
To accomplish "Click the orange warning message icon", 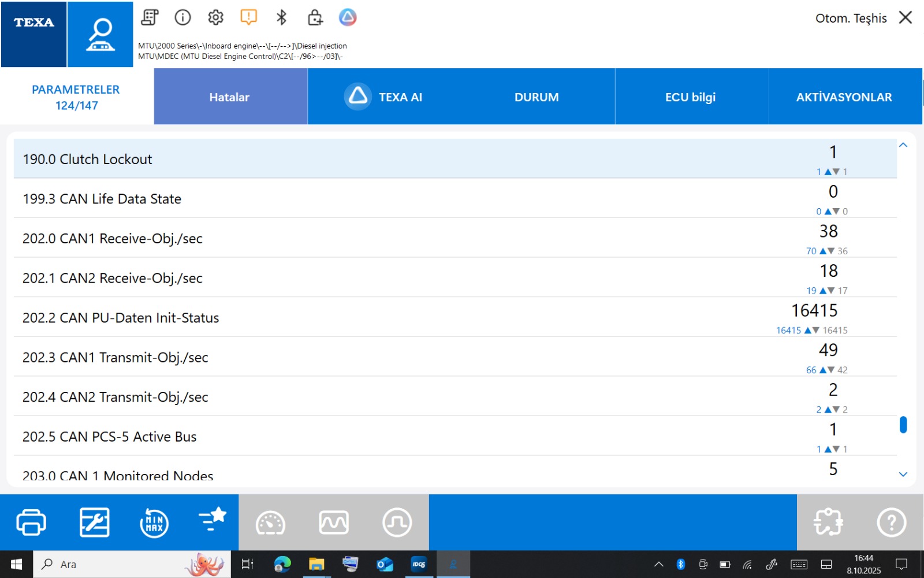I will 248,17.
